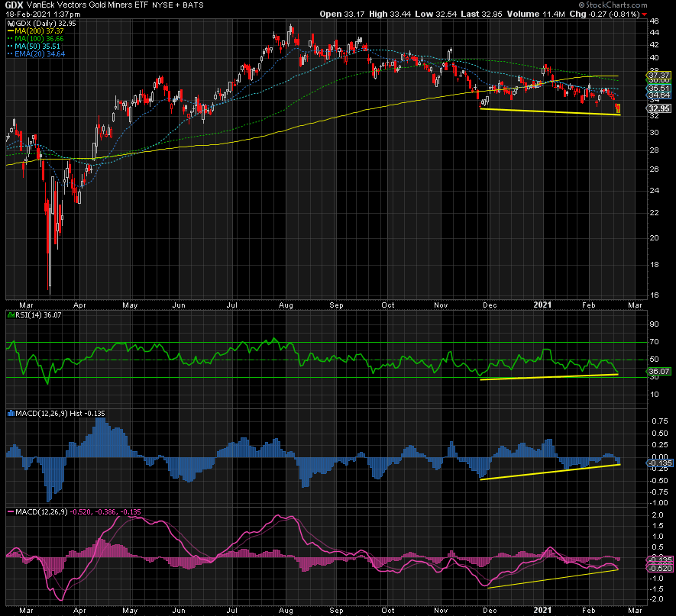Click the Aug label under the price chart

click(286, 305)
